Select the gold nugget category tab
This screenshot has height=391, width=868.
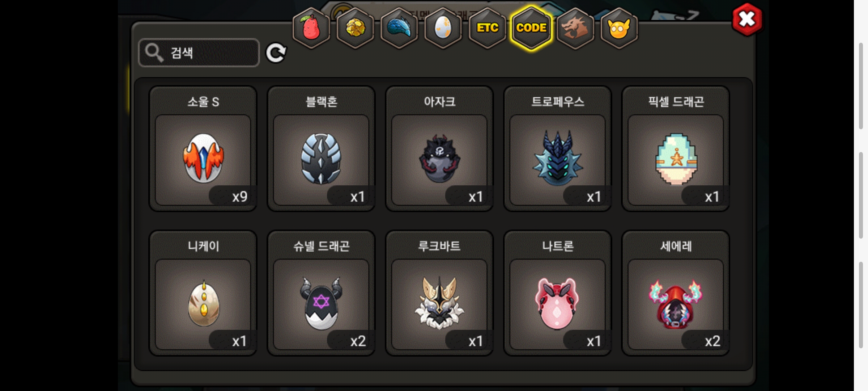[x=355, y=28]
